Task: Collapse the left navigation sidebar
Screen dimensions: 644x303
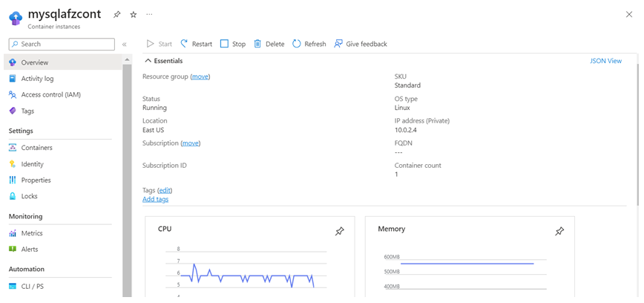Action: (x=124, y=45)
